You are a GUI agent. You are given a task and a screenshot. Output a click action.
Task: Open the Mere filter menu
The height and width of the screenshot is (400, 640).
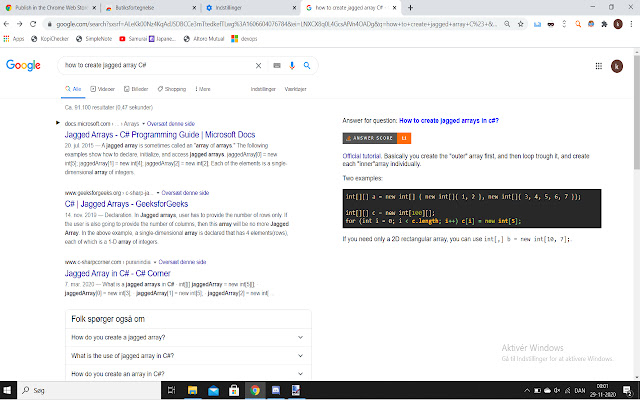203,89
